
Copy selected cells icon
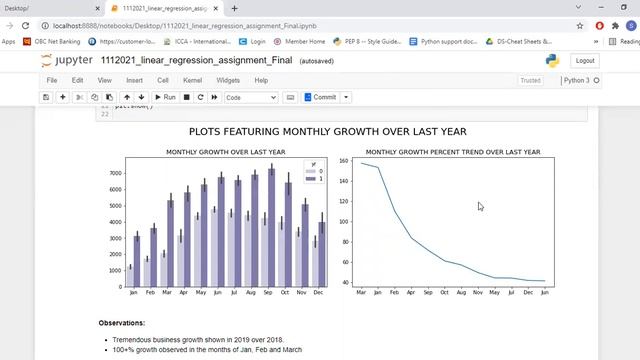95,97
